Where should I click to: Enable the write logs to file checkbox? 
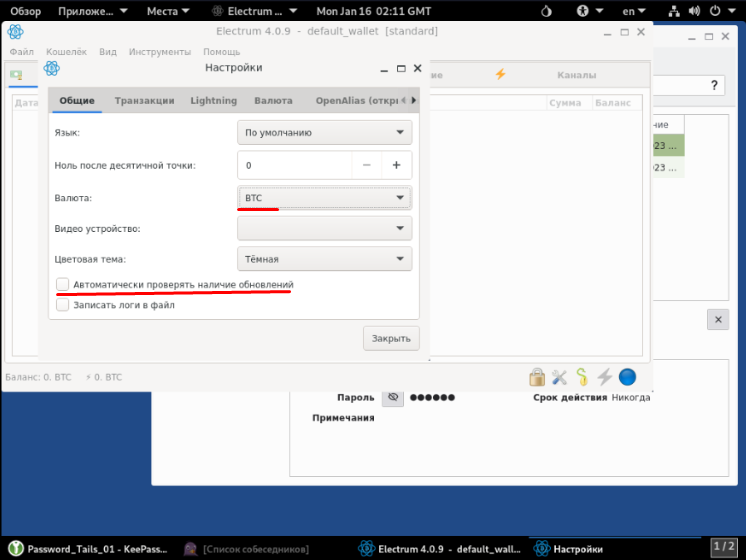(x=63, y=305)
